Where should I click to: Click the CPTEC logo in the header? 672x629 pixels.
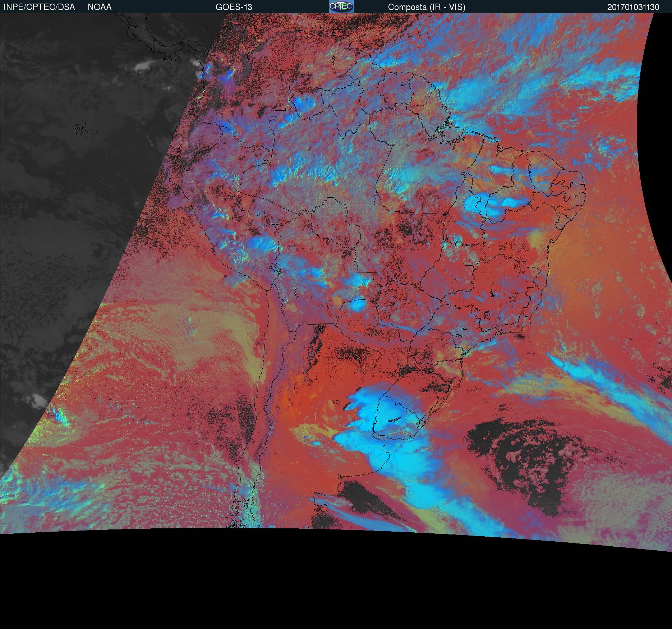tap(341, 6)
